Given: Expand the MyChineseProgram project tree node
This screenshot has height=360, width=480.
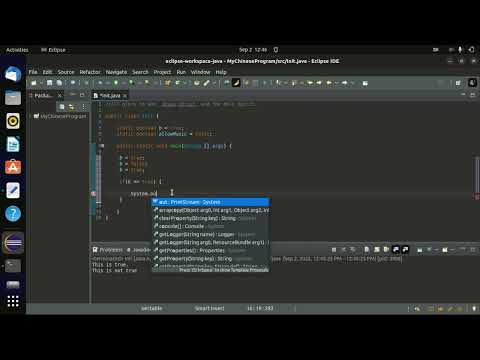Looking at the screenshot, I should tap(31, 116).
